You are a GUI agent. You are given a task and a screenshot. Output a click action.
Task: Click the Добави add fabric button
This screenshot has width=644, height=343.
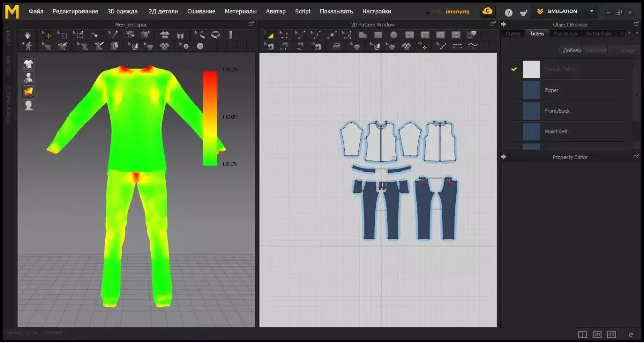coord(571,50)
